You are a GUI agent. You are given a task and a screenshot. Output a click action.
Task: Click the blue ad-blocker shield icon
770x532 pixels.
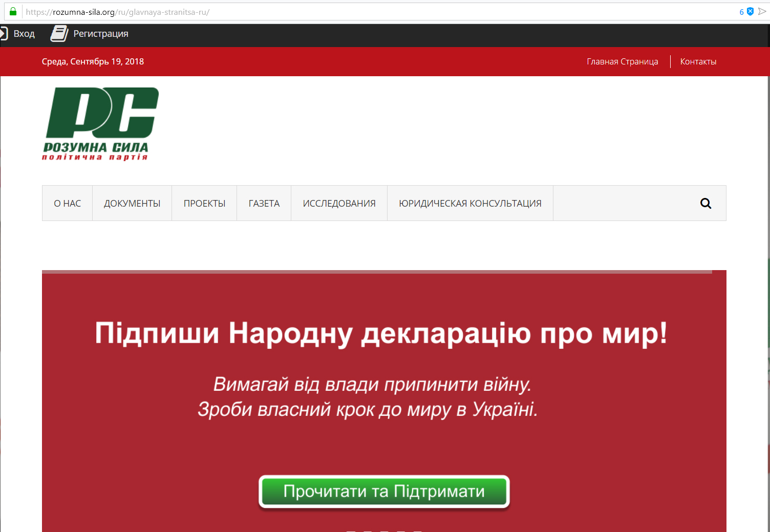coord(750,11)
